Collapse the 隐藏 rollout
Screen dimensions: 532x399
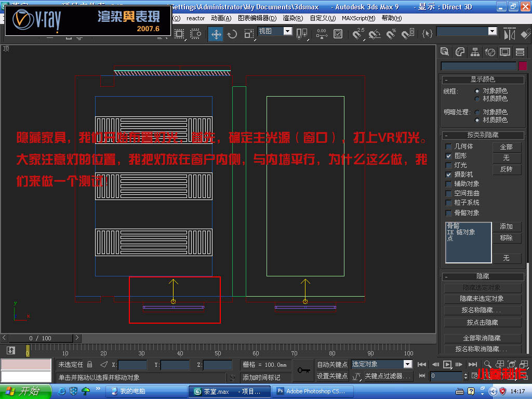click(483, 276)
